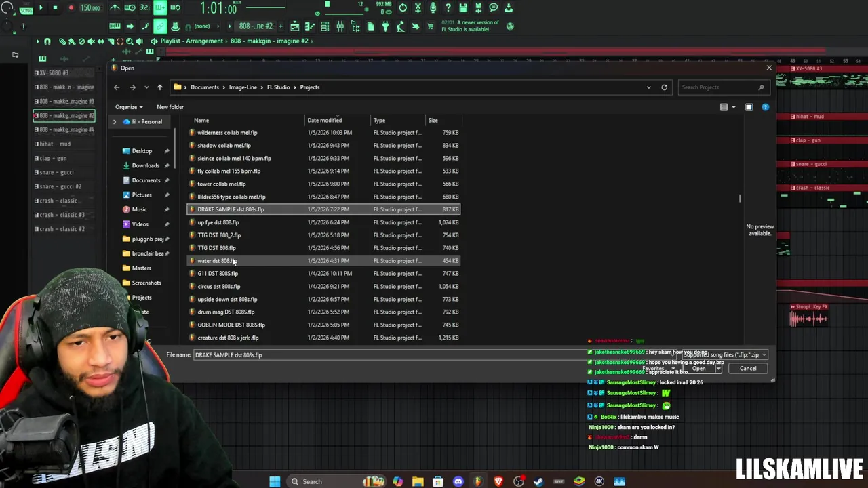Open the Organize dropdown menu

[x=129, y=107]
